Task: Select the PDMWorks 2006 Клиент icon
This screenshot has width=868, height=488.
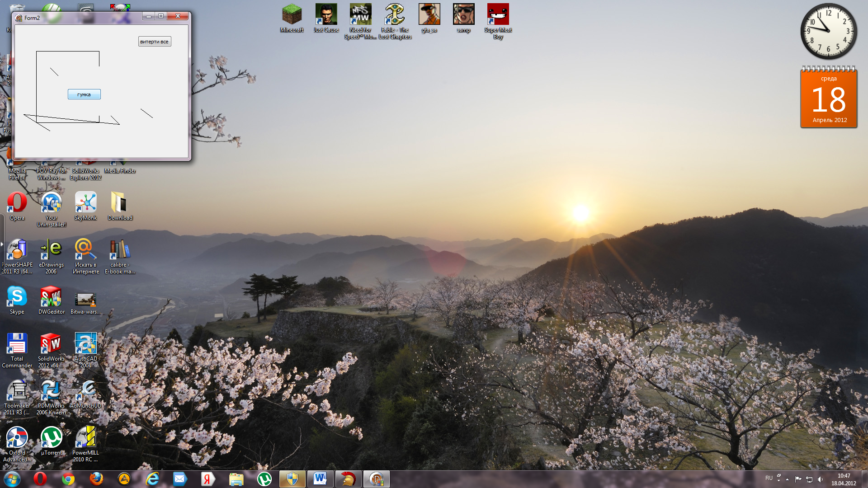Action: click(x=51, y=397)
